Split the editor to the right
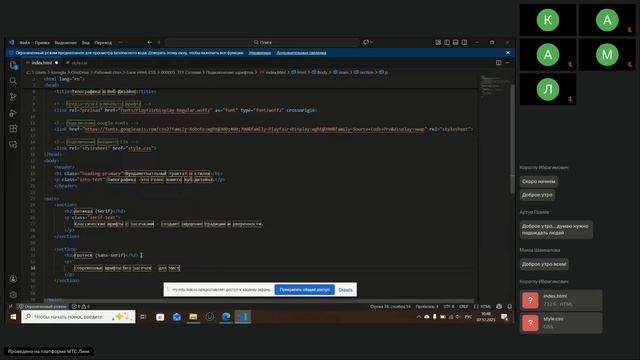This screenshot has width=640, height=360. click(x=499, y=63)
